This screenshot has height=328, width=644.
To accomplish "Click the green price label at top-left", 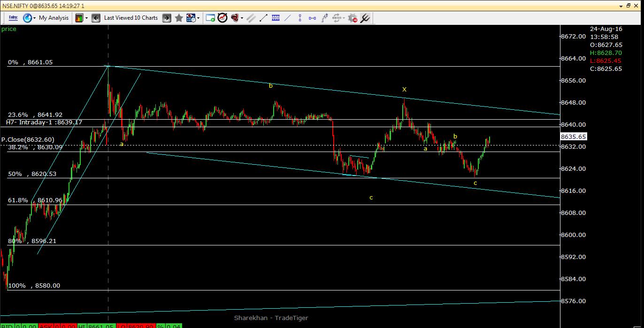I will pos(9,29).
